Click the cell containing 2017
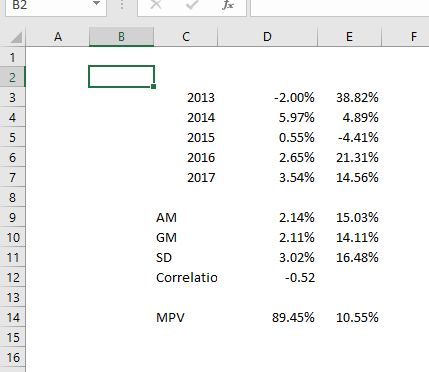 click(x=186, y=177)
